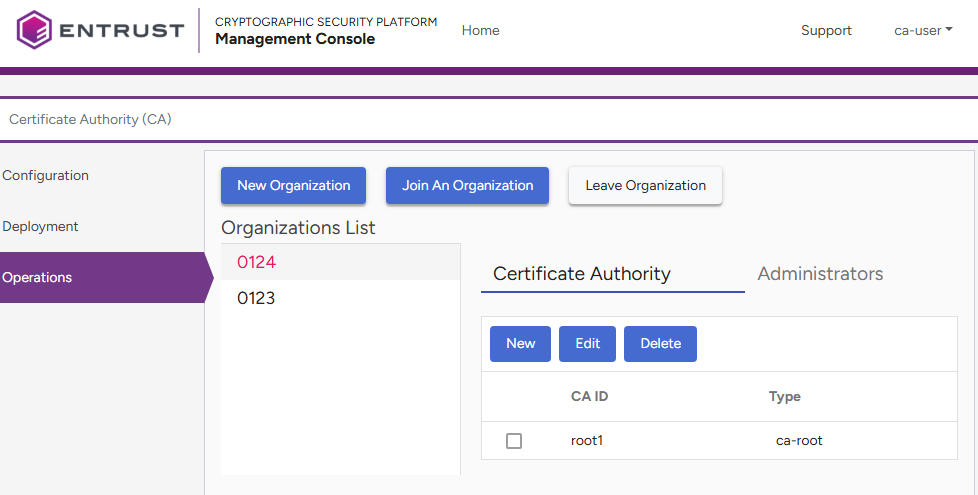Screen dimensions: 978x495
Task: Open Configuration in the left sidebar
Action: (46, 176)
